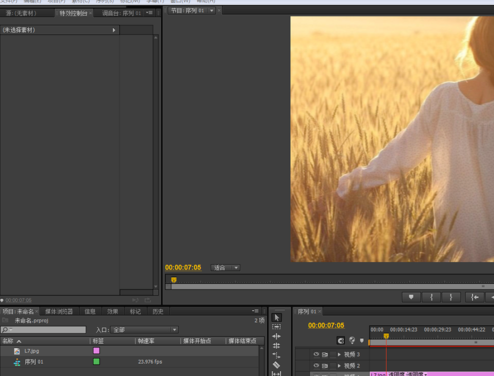Select the Track Select tool
Screen dimensions: 494x376
coord(276,327)
